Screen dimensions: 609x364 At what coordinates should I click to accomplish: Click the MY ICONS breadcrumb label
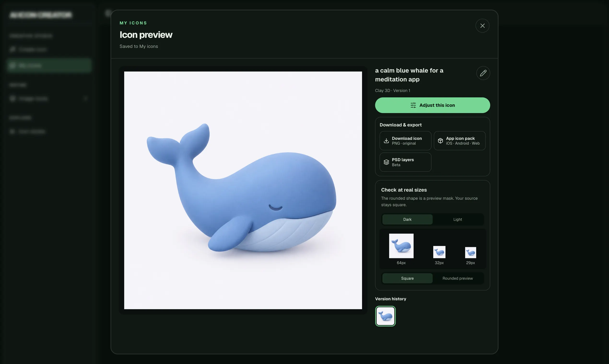[x=133, y=23]
